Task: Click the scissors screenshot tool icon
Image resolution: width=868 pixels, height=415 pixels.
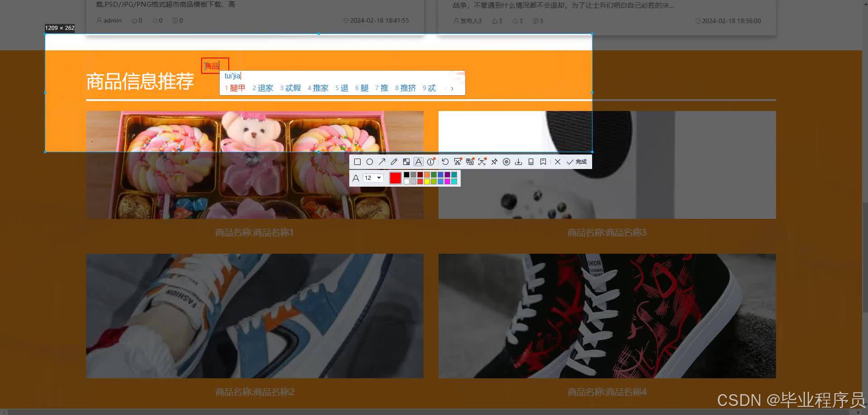Action: [458, 162]
